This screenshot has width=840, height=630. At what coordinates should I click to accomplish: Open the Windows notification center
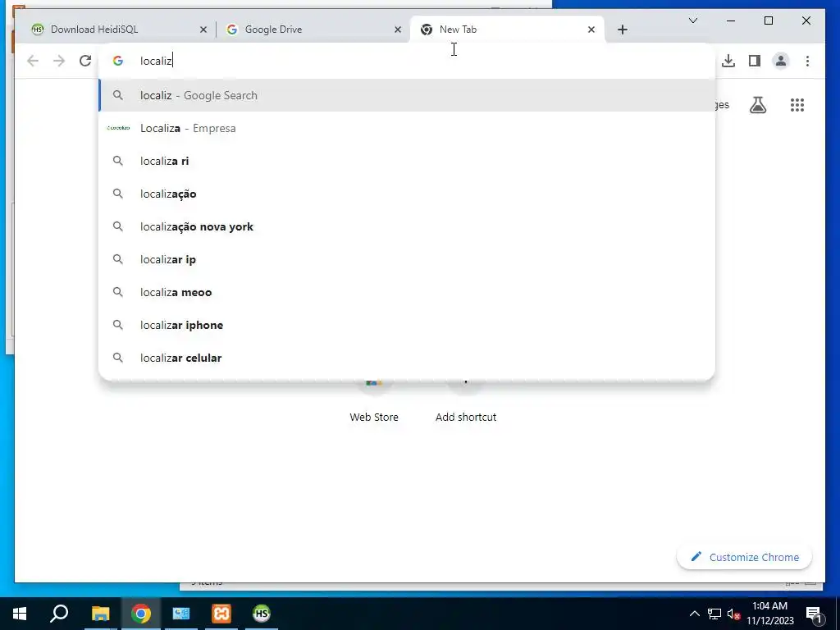click(815, 614)
